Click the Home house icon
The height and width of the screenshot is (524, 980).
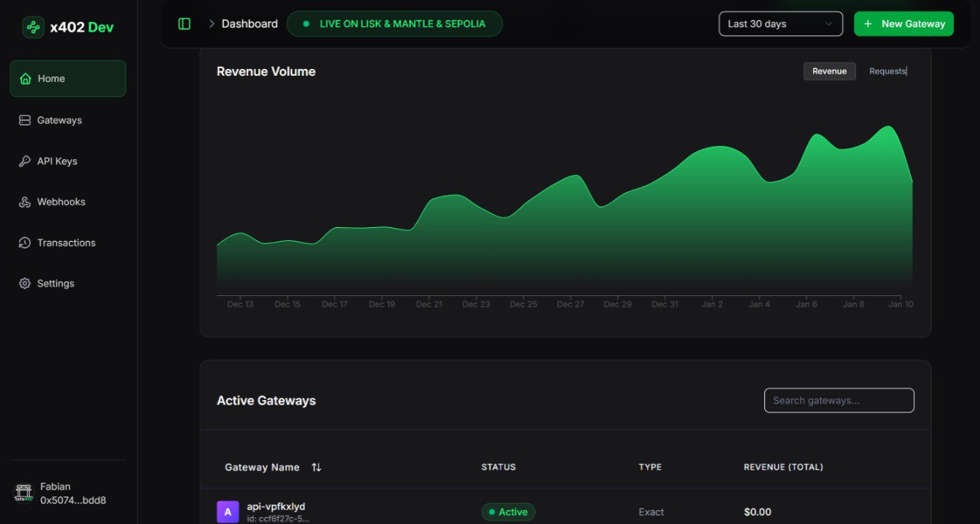(x=25, y=79)
